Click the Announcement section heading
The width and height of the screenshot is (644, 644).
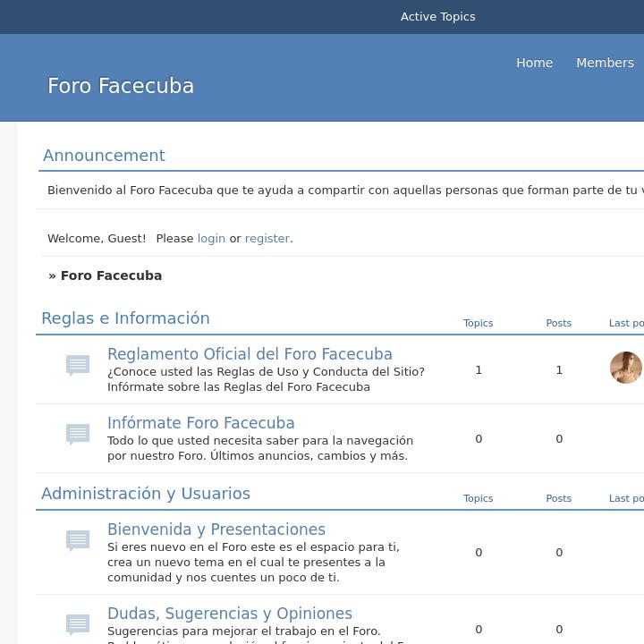(x=104, y=156)
